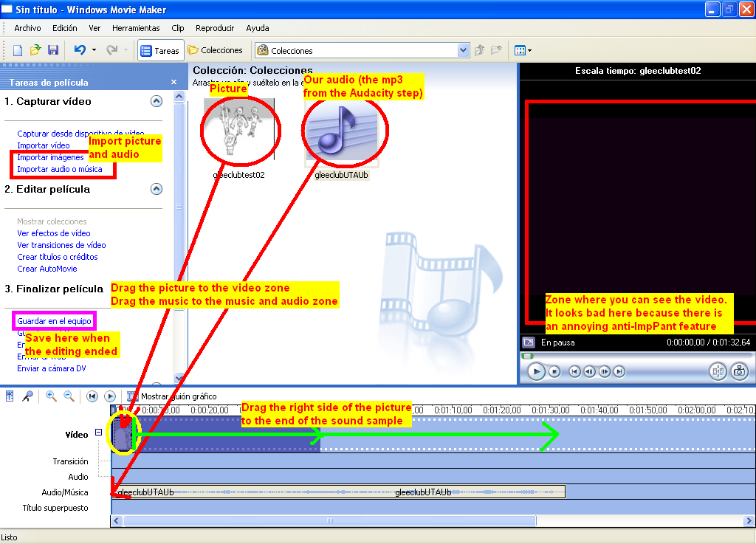The width and height of the screenshot is (756, 544).
Task: Toggle the Tareas pane button
Action: [x=160, y=51]
